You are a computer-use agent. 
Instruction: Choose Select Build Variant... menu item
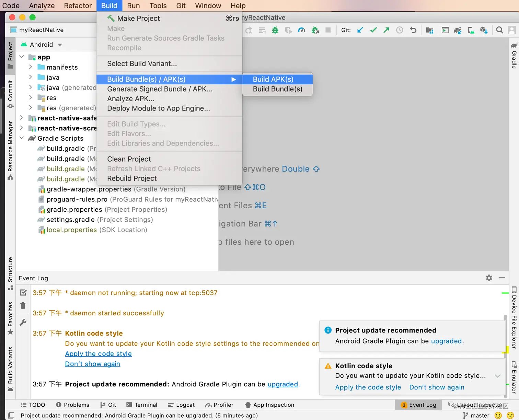169,63
